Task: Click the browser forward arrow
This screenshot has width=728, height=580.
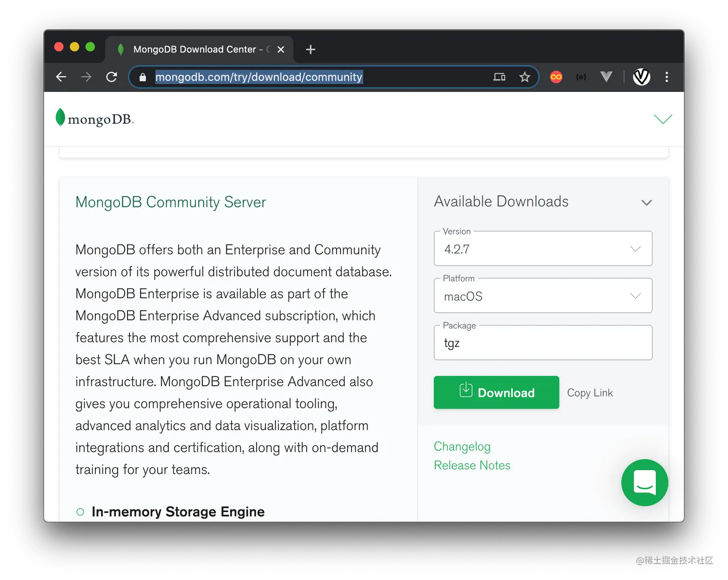Action: point(86,77)
